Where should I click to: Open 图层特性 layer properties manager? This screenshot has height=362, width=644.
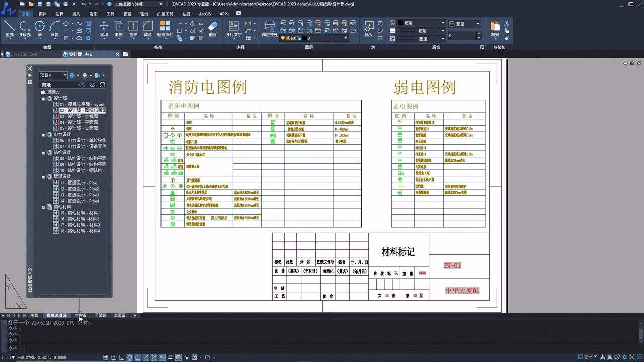pyautogui.click(x=270, y=29)
